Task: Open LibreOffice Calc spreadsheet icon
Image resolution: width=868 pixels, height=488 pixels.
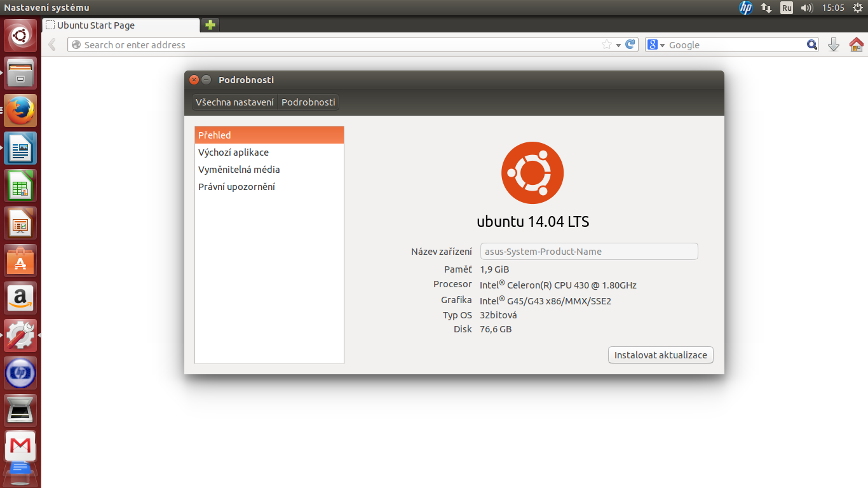Action: (20, 186)
